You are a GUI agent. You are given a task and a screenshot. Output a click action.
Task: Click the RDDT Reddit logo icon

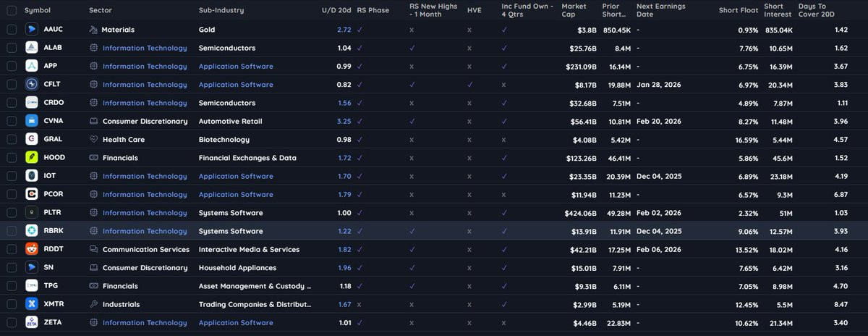click(32, 249)
